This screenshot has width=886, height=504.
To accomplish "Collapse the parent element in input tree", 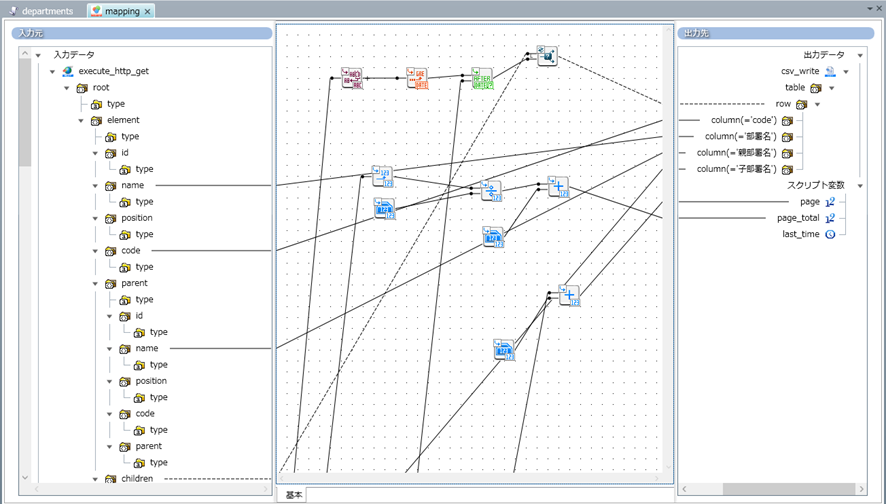I will click(x=96, y=283).
